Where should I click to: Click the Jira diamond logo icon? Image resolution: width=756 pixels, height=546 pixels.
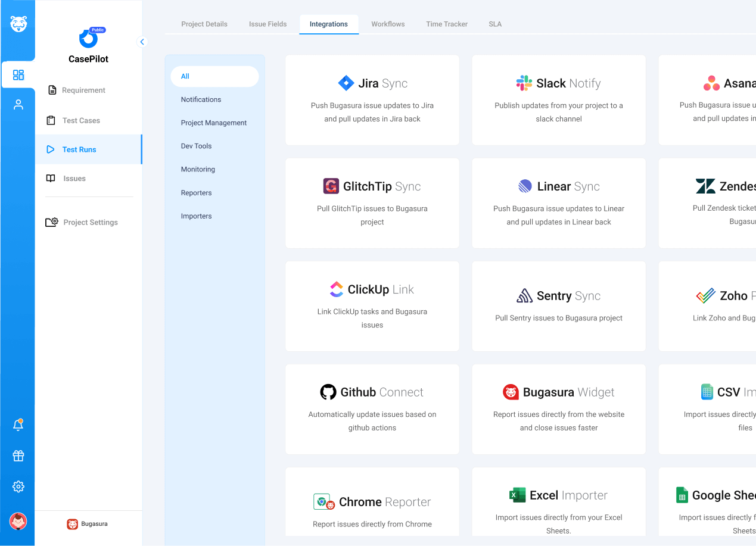click(x=346, y=83)
